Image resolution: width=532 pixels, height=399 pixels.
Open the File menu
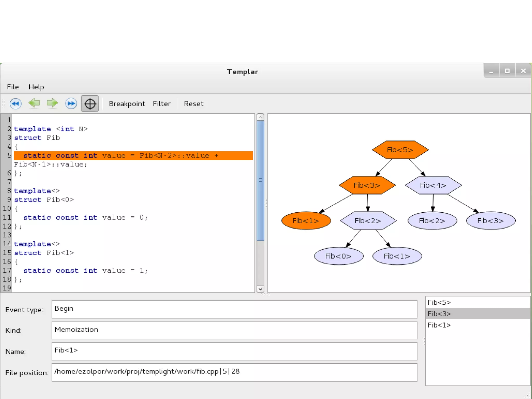(13, 87)
